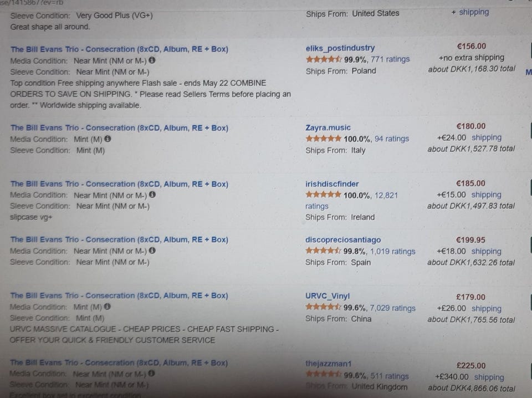View the 771 ratings for eliks_postindustry
532x398 pixels.
[x=390, y=59]
